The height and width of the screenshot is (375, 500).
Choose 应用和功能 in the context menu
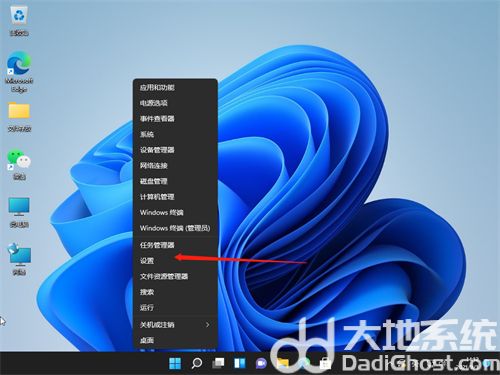pos(175,88)
